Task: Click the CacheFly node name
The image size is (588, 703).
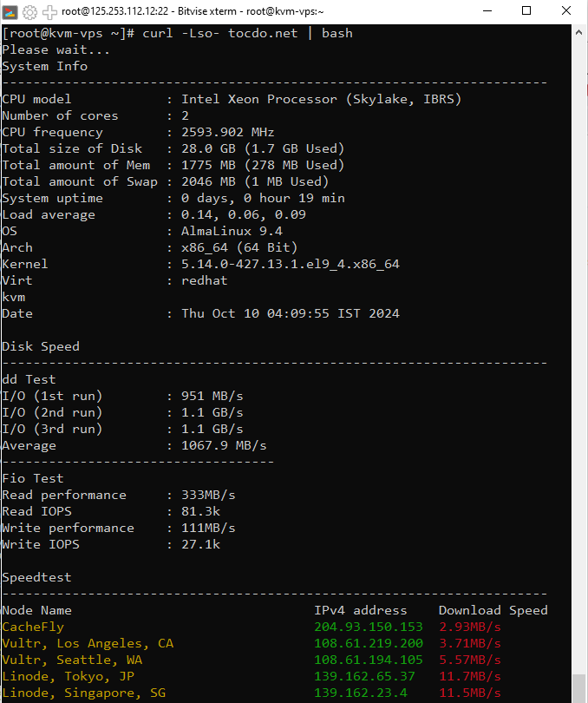Action: click(x=33, y=627)
